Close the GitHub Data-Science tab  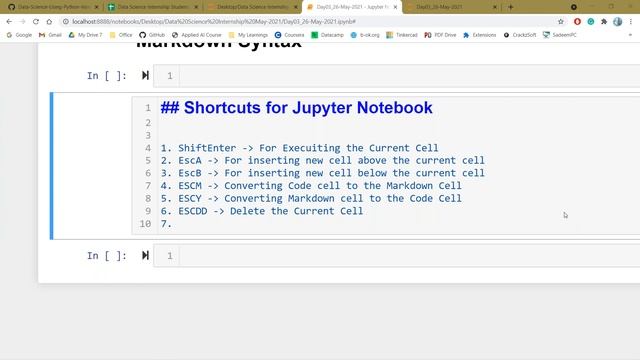pos(96,7)
